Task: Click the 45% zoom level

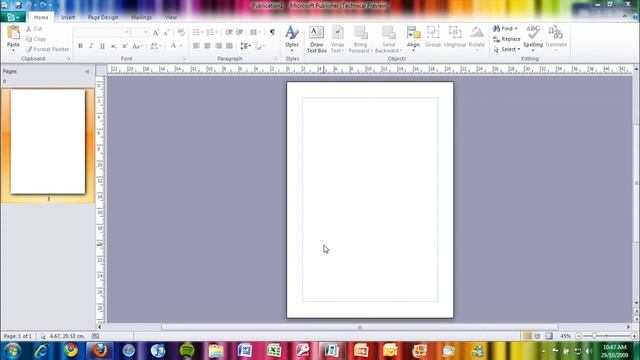Action: [565, 336]
